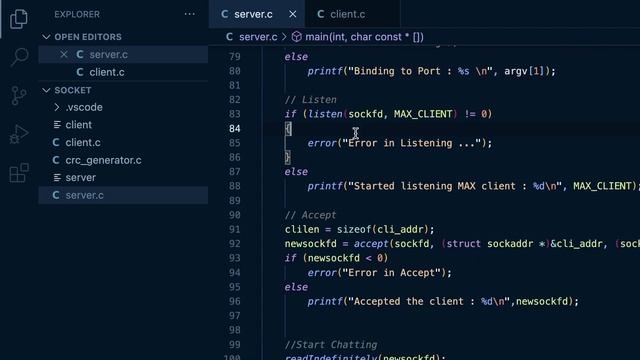Click the main function breadcrumb item
This screenshot has height=360, width=640.
point(364,37)
